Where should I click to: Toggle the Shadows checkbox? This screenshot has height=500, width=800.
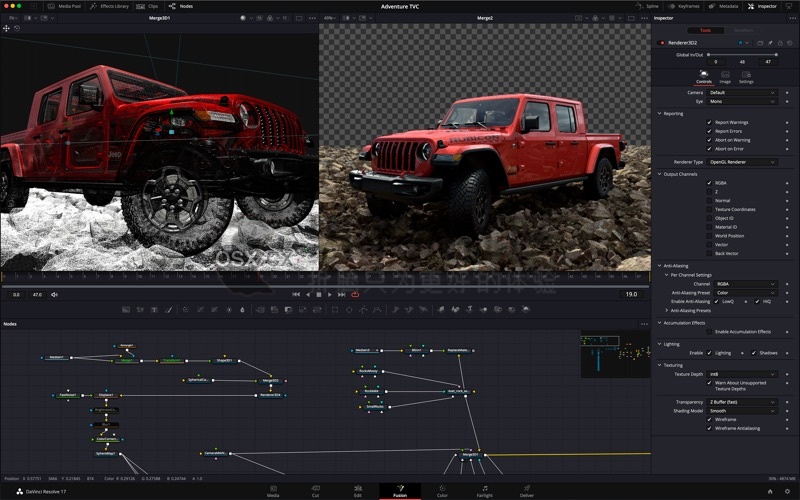click(754, 353)
